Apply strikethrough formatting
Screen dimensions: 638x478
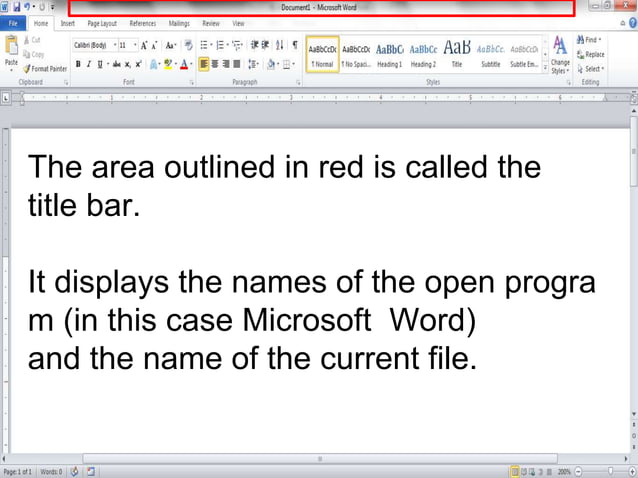coord(117,64)
